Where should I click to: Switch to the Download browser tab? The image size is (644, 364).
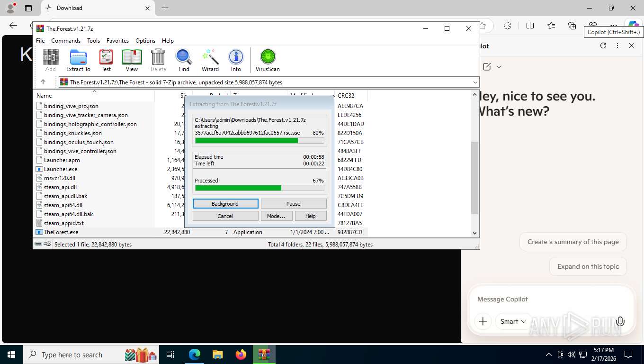tap(97, 8)
